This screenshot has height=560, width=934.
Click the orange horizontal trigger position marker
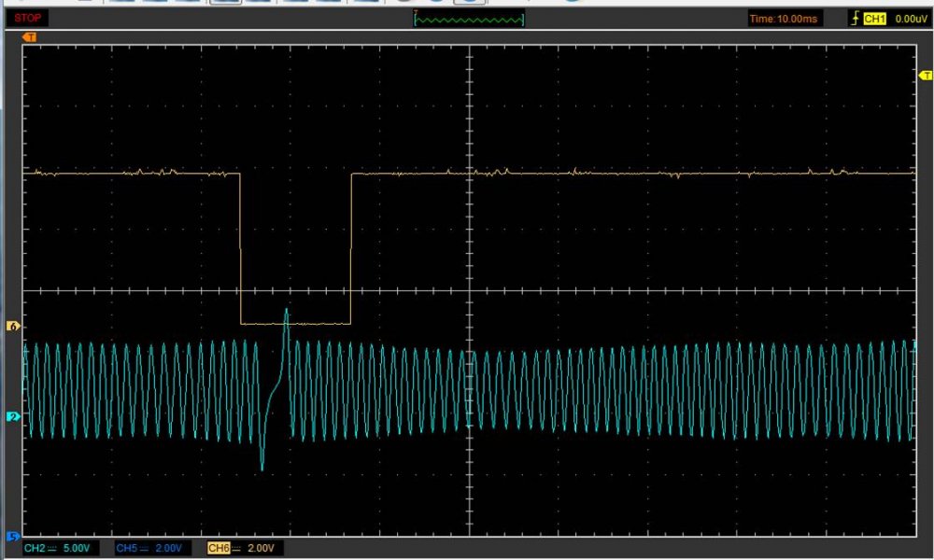30,37
